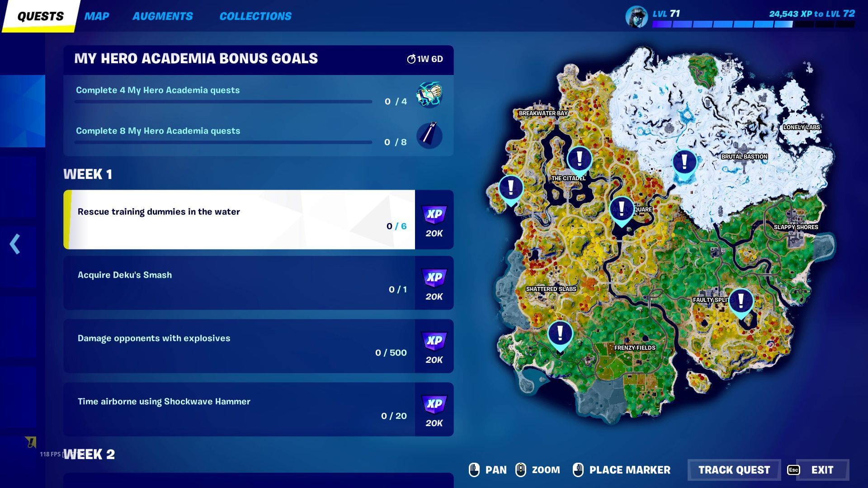Select the MAP tab
868x488 pixels.
(97, 16)
